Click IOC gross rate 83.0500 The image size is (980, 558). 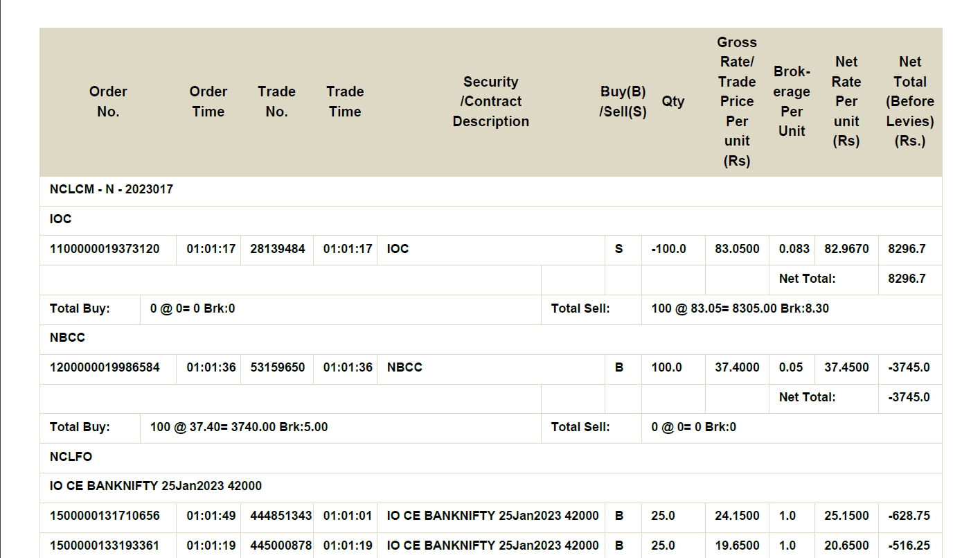tap(737, 249)
